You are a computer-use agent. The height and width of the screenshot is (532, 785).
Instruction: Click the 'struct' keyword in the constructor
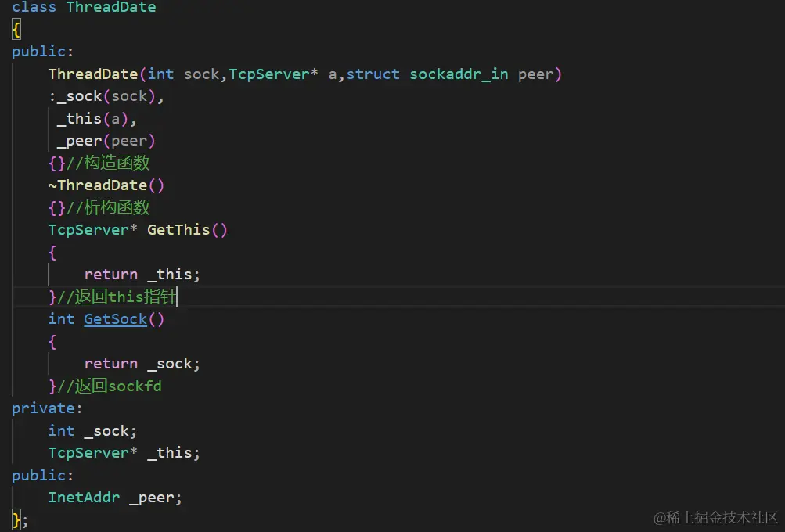coord(373,74)
